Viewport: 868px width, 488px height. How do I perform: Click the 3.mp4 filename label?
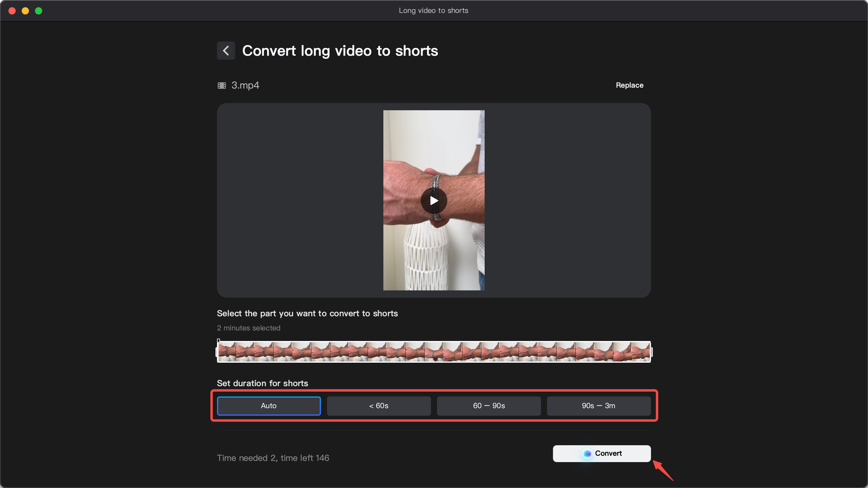[x=245, y=85]
